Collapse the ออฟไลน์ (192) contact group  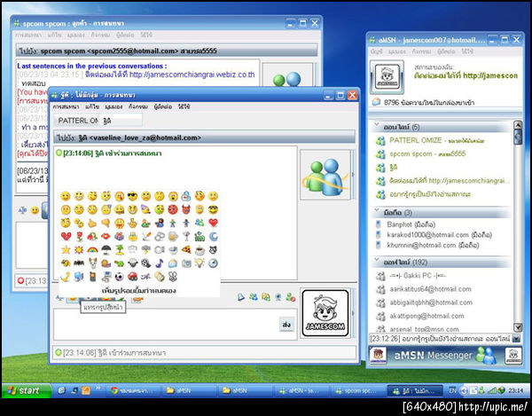pyautogui.click(x=377, y=260)
